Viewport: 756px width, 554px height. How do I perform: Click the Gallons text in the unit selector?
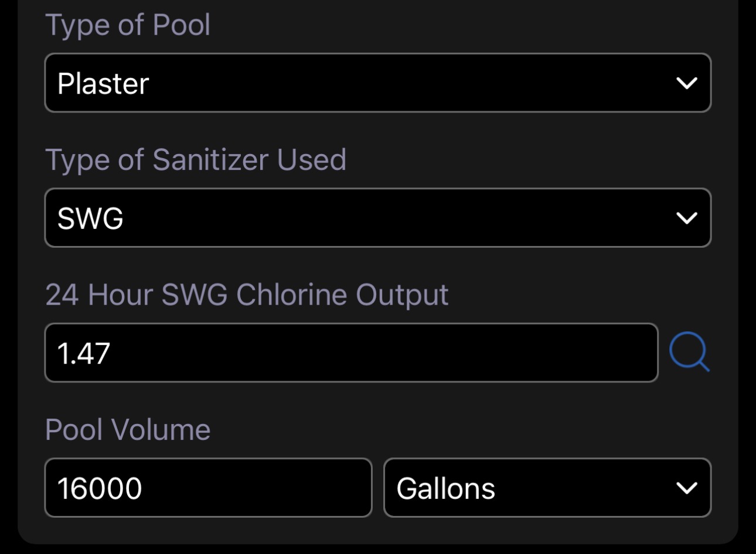tap(446, 488)
